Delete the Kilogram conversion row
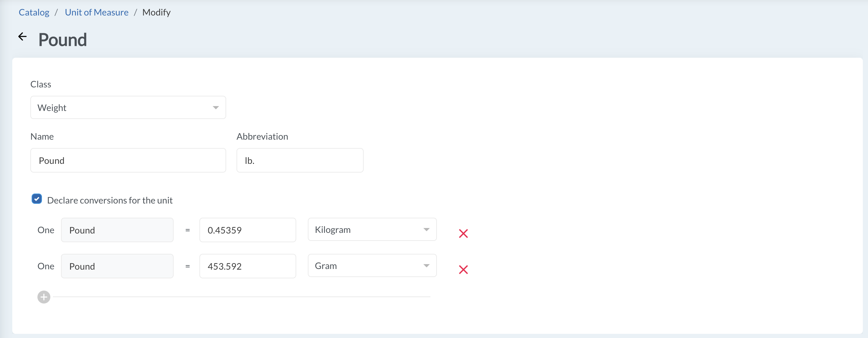The width and height of the screenshot is (868, 338). coord(463,233)
